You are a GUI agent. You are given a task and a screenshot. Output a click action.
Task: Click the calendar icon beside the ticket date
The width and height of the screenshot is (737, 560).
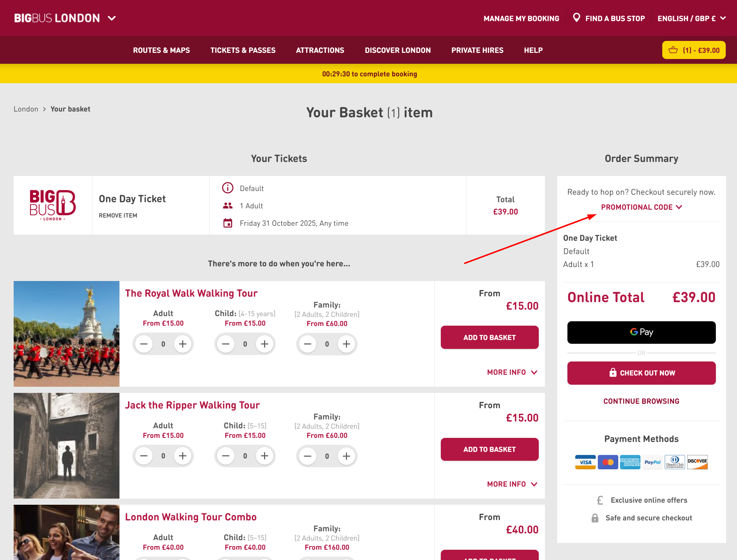(x=227, y=223)
